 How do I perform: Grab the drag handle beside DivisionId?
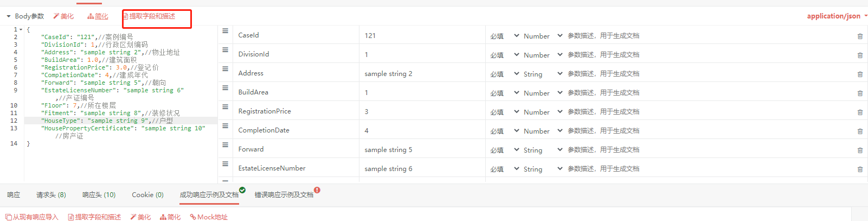(x=225, y=50)
